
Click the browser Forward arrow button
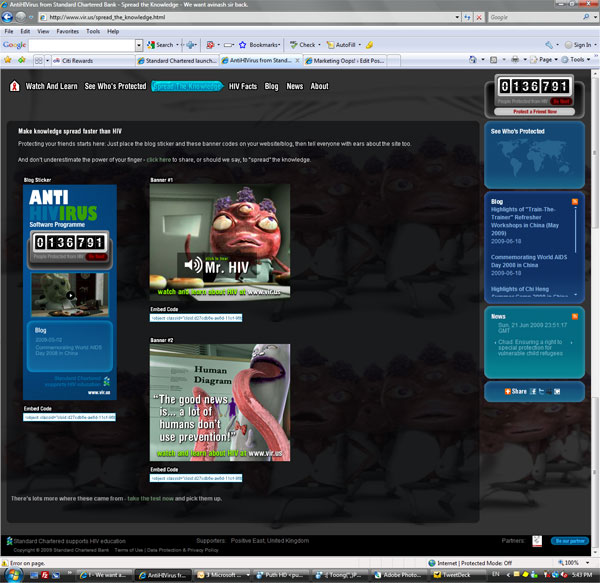click(21, 17)
